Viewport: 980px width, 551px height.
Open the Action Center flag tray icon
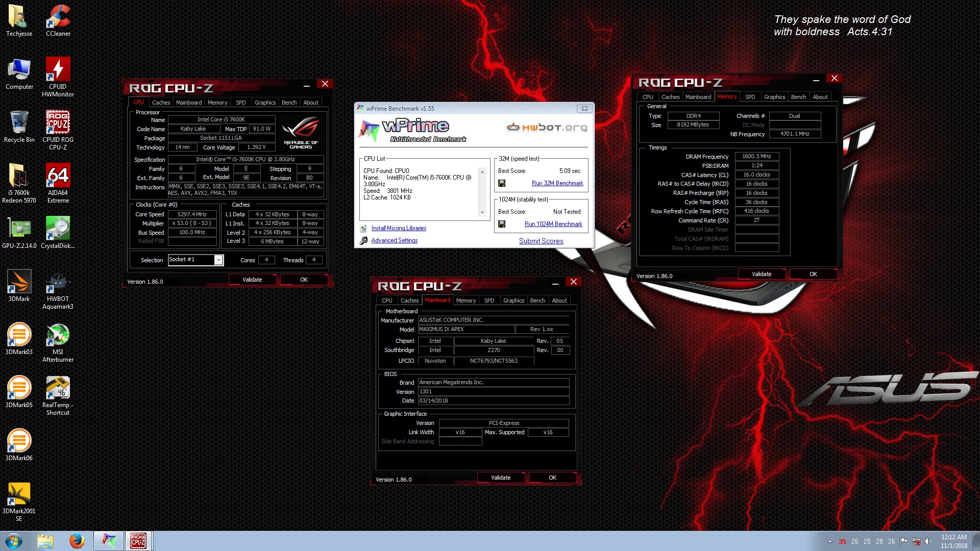point(904,541)
